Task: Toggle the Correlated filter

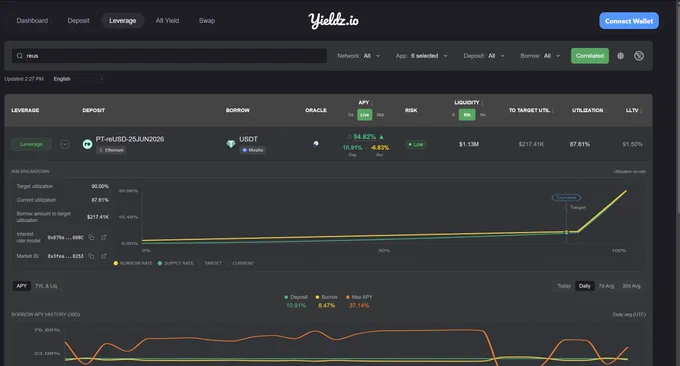Action: pyautogui.click(x=590, y=56)
